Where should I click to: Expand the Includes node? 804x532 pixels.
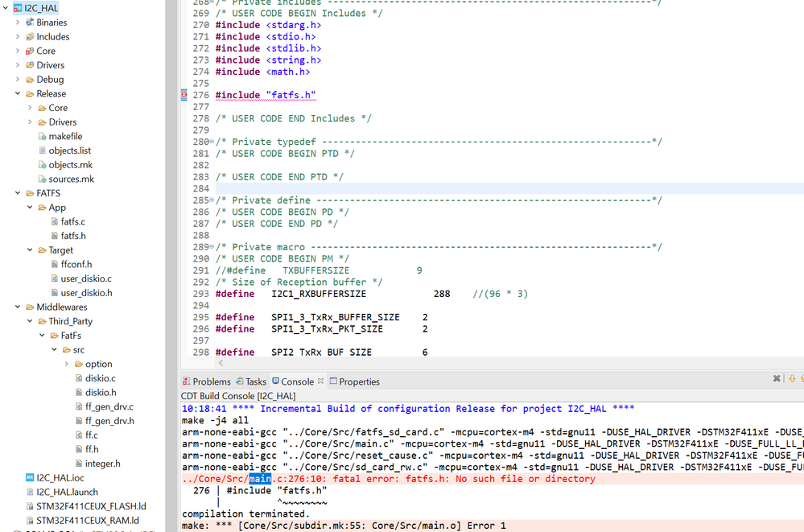[x=18, y=37]
